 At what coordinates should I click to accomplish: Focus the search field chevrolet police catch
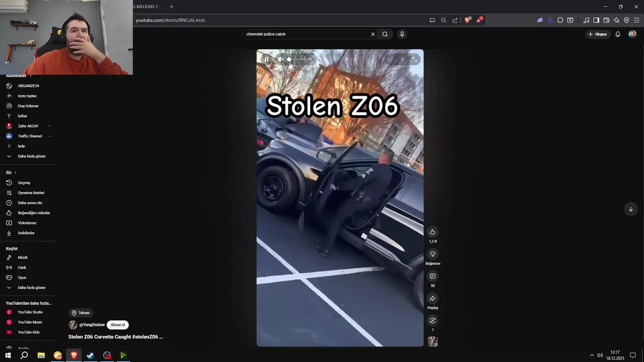[306, 34]
